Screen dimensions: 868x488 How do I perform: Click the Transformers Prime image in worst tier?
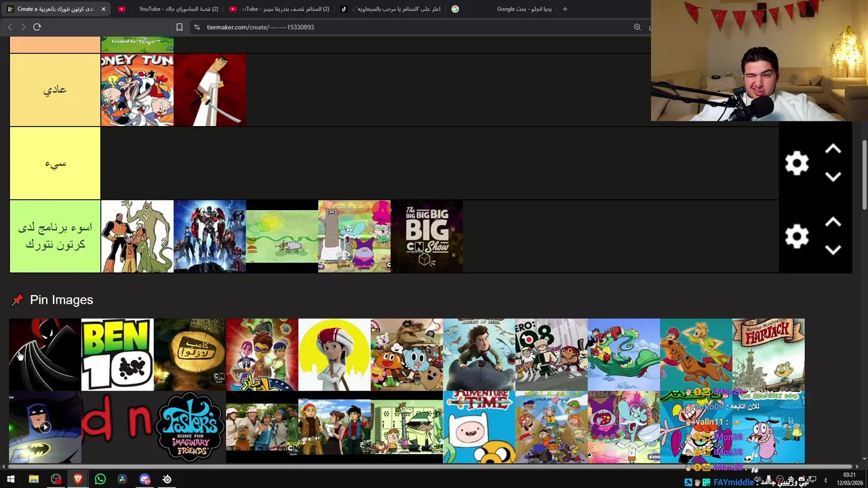click(210, 237)
